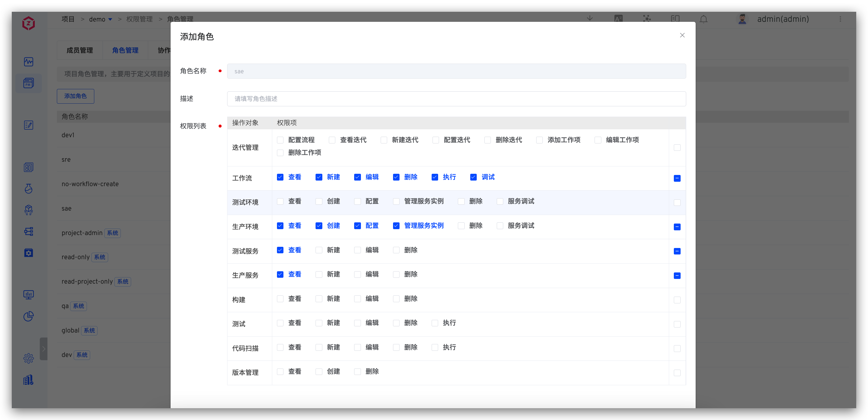
Task: Uncheck 管理服务实例 in 生产环境 row
Action: (396, 225)
